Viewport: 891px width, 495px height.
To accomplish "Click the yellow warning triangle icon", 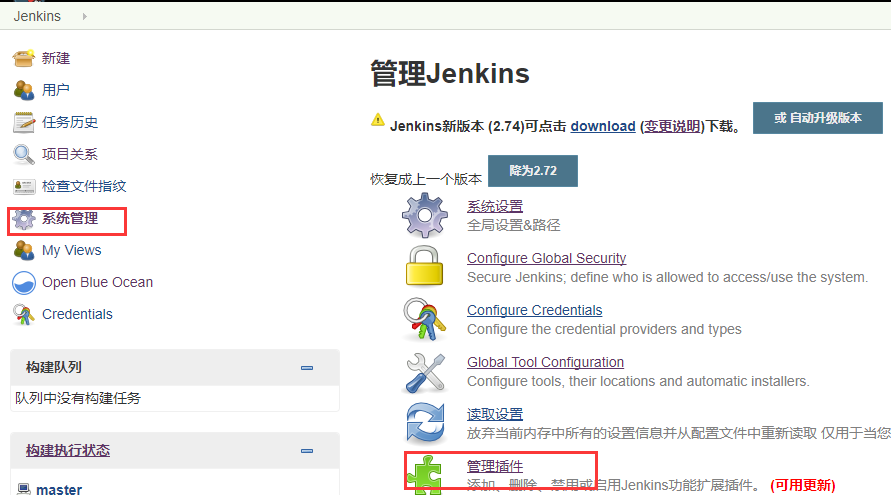I will [377, 120].
